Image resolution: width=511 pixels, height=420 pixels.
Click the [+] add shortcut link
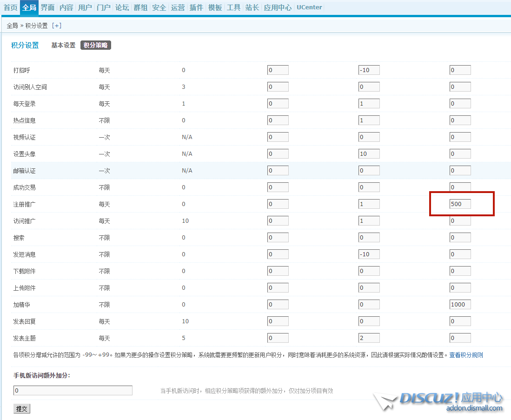(x=56, y=26)
